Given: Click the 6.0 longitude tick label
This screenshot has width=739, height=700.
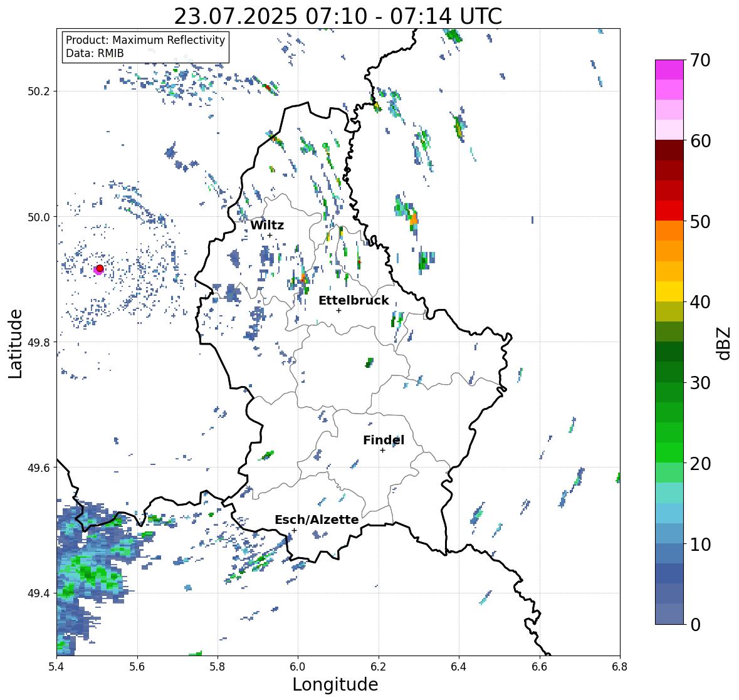Looking at the screenshot, I should coord(298,667).
